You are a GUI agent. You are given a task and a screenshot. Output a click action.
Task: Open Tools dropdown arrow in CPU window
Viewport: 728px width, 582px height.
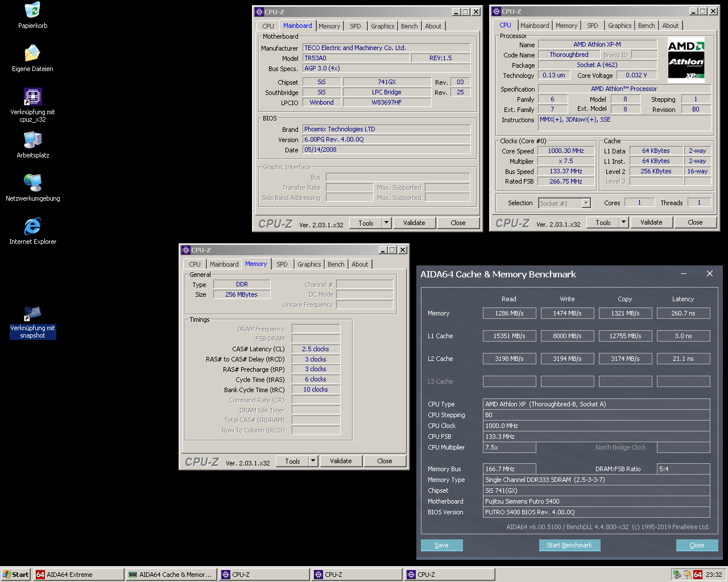624,222
